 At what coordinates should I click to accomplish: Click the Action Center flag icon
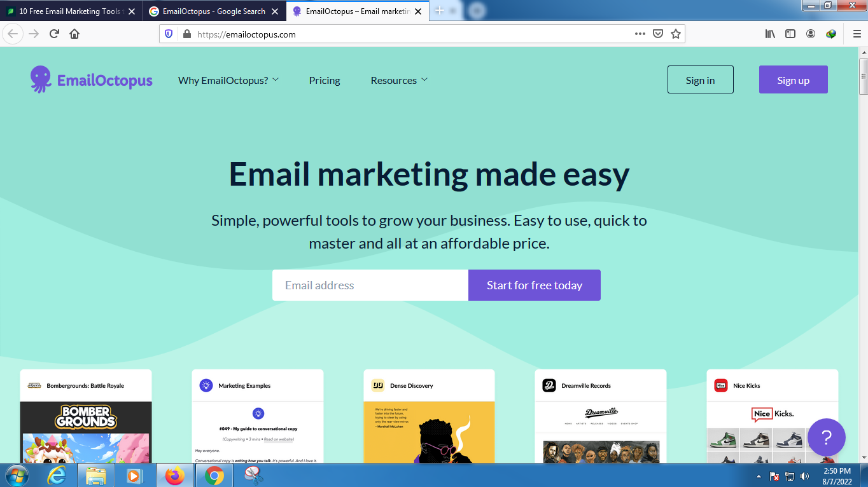pos(774,476)
